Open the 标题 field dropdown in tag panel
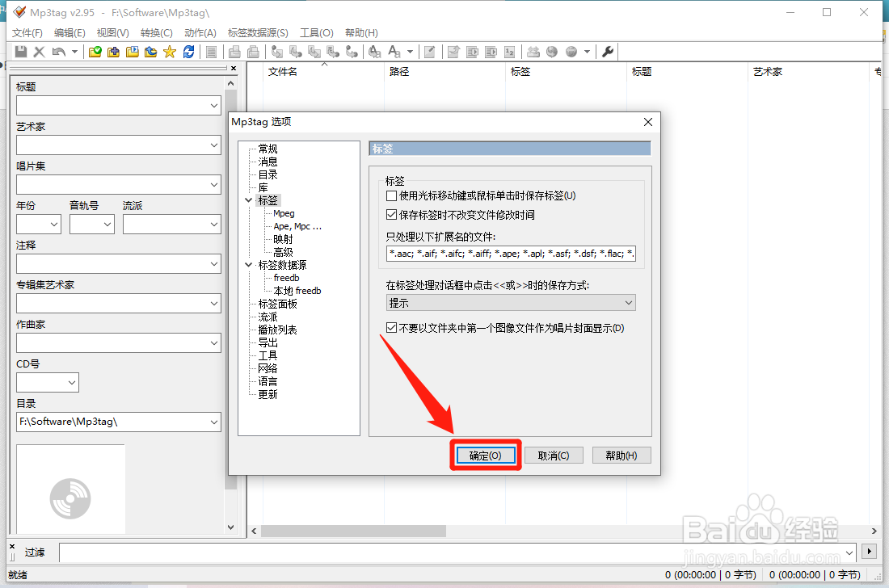 click(213, 105)
